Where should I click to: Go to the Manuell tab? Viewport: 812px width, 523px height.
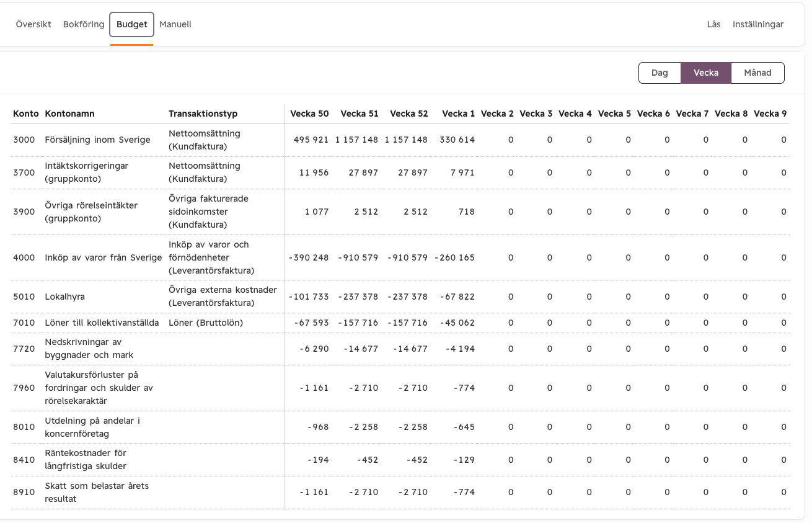point(175,24)
